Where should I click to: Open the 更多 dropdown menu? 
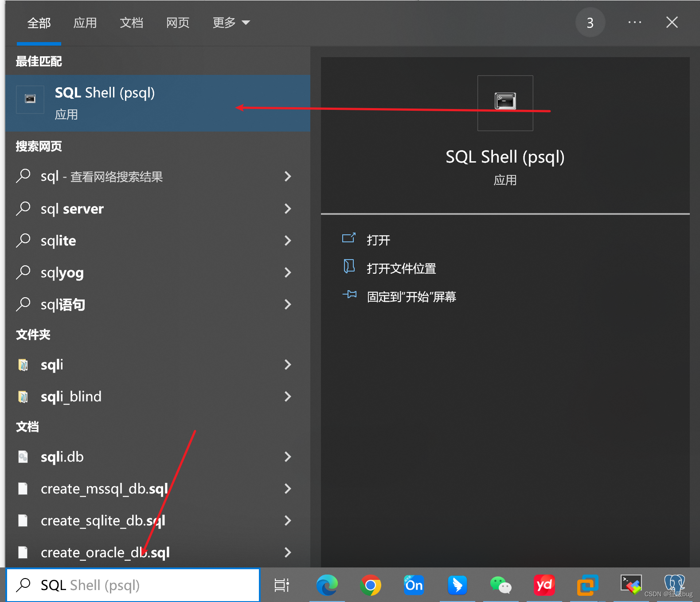[231, 23]
